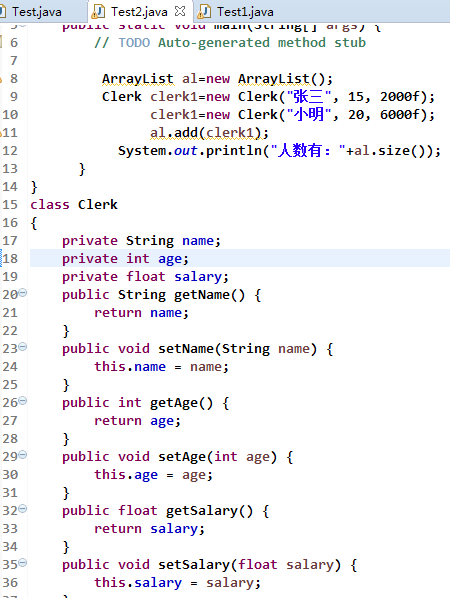The width and height of the screenshot is (450, 598).
Task: Click the task marker beside line 6
Action: pos(1,42)
